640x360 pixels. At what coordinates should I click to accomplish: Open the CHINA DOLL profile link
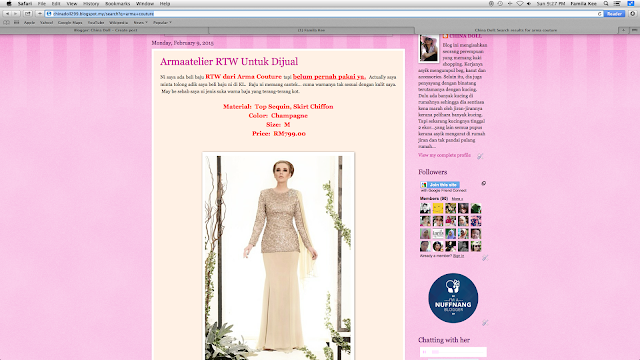point(465,36)
